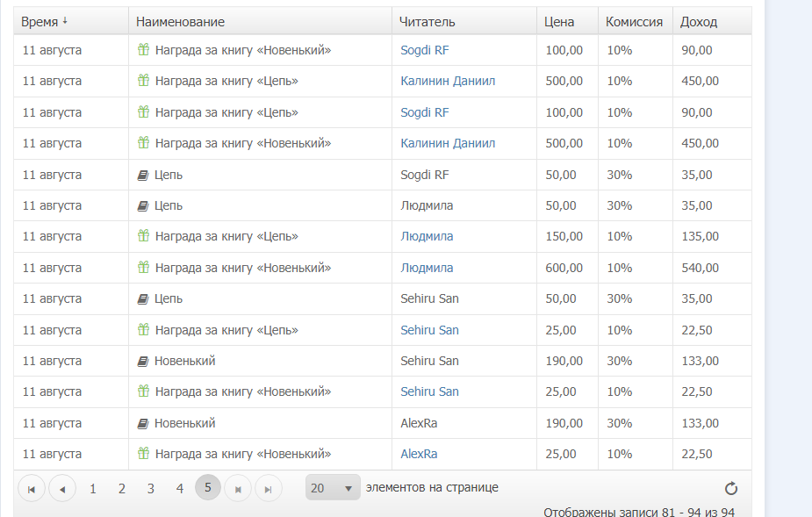Sort by the Время column header
The height and width of the screenshot is (517, 812).
(40, 21)
